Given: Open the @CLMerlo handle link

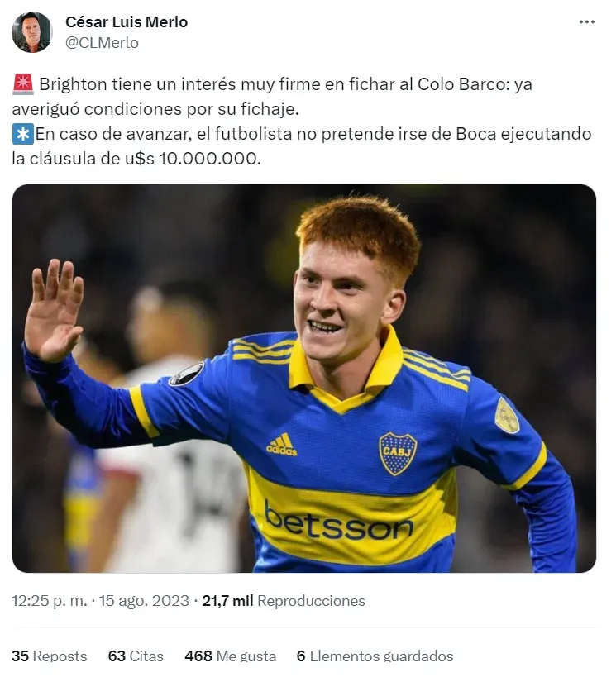Looking at the screenshot, I should [102, 43].
